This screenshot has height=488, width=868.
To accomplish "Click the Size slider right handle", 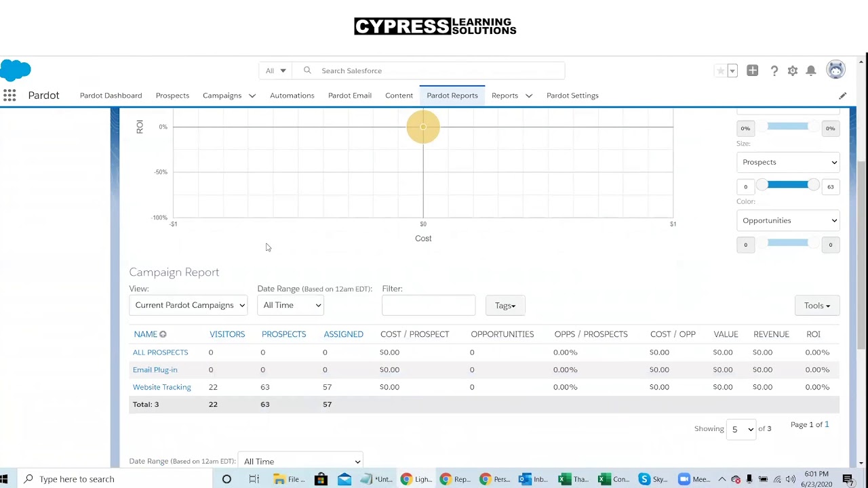I will (814, 185).
